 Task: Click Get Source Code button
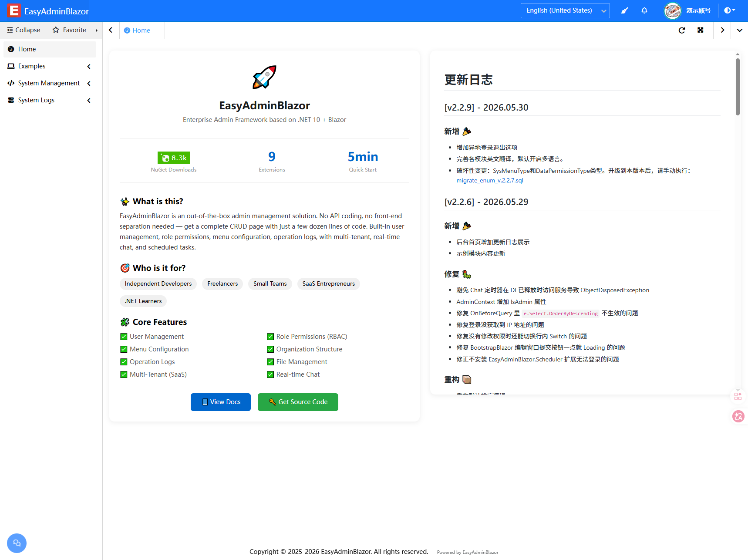point(298,402)
